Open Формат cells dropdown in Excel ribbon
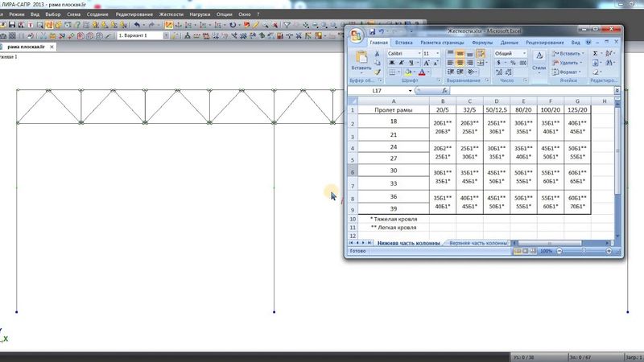This screenshot has height=362, width=644. click(567, 72)
